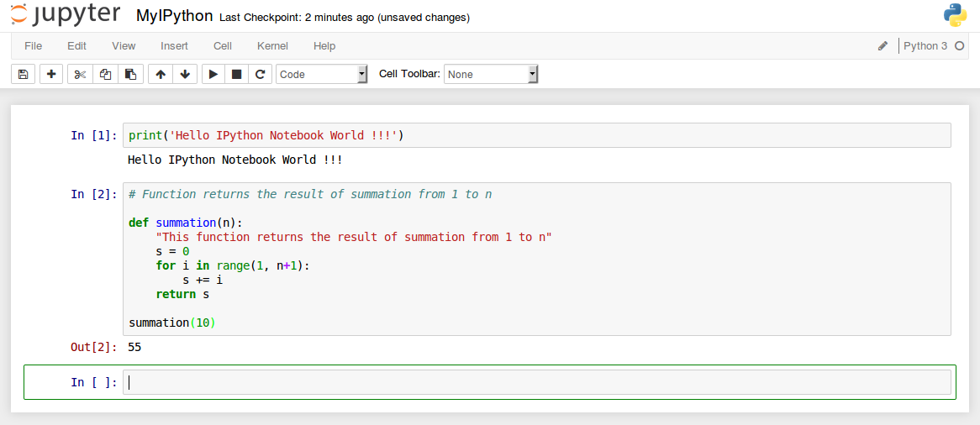Click the summation function code cell

(x=537, y=259)
